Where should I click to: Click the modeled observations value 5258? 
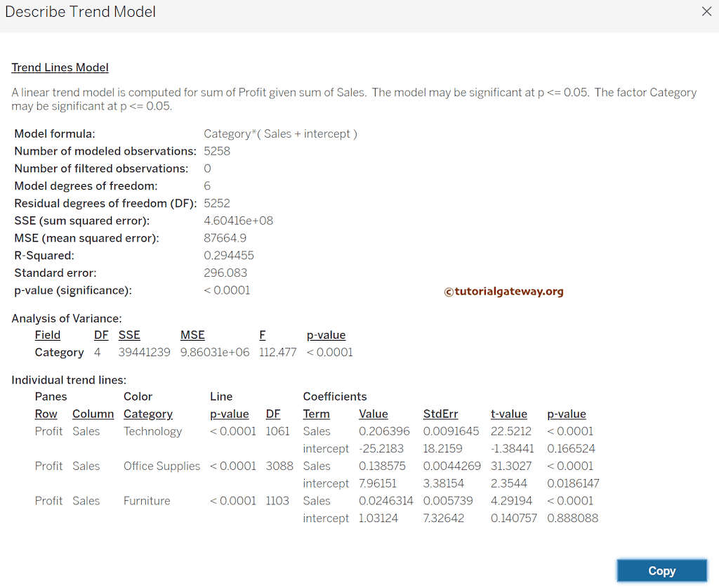(x=217, y=151)
